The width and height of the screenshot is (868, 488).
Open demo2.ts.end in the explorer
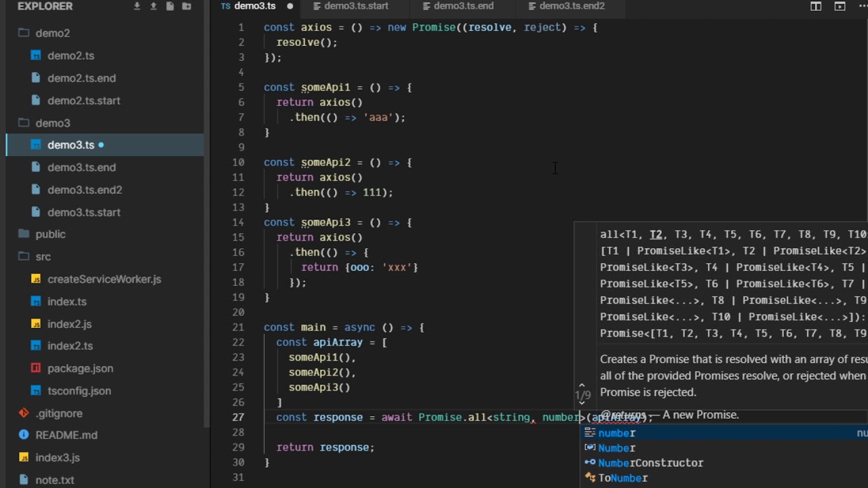point(81,78)
